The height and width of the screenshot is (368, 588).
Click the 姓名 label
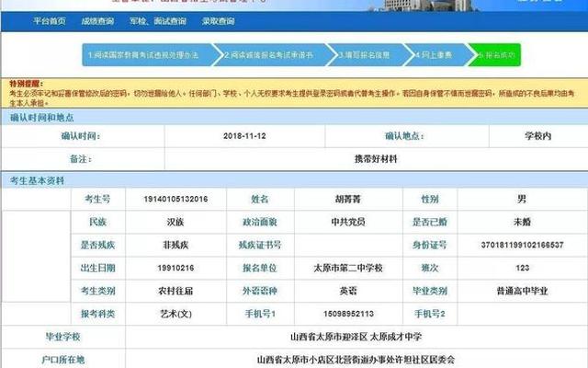[x=260, y=199]
